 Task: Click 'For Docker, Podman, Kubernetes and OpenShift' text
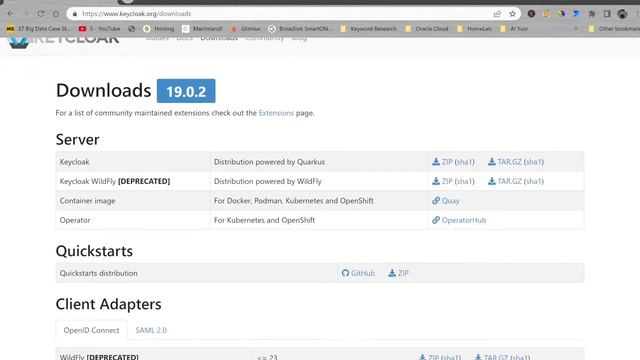point(294,200)
